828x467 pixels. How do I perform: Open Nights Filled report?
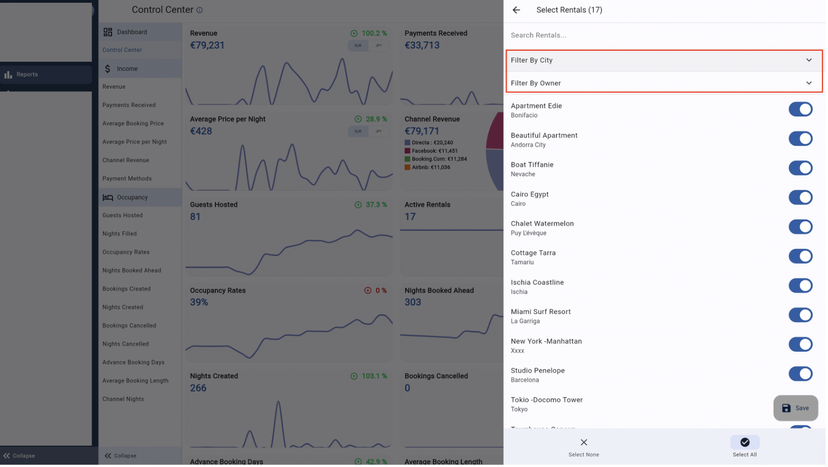click(120, 234)
